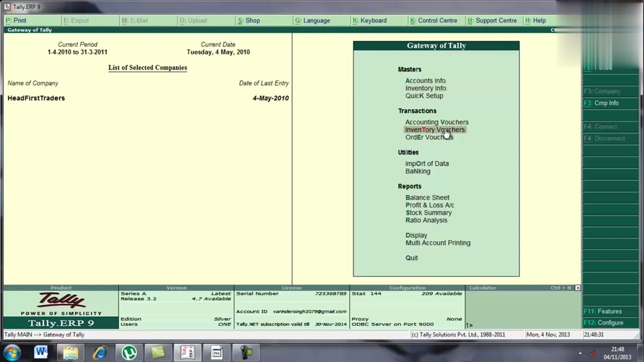Open Order Vouchers under Transactions
This screenshot has width=644, height=362.
429,137
